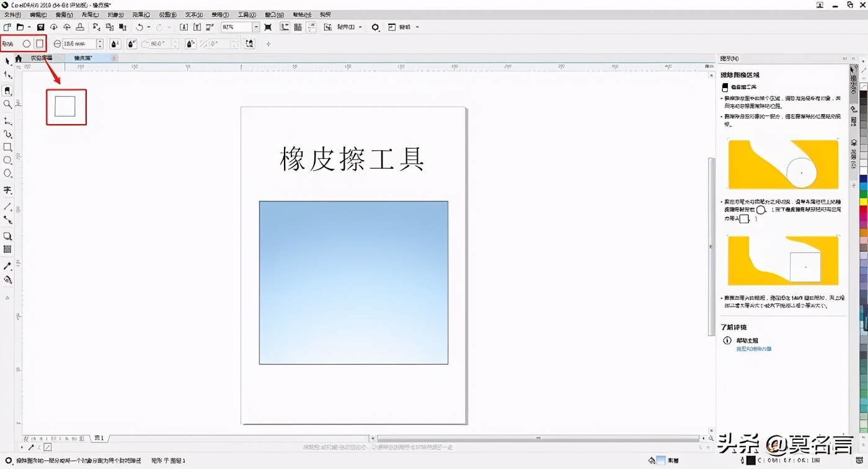868x469 pixels.
Task: Open the Undo history dropdown arrow
Action: click(x=149, y=27)
